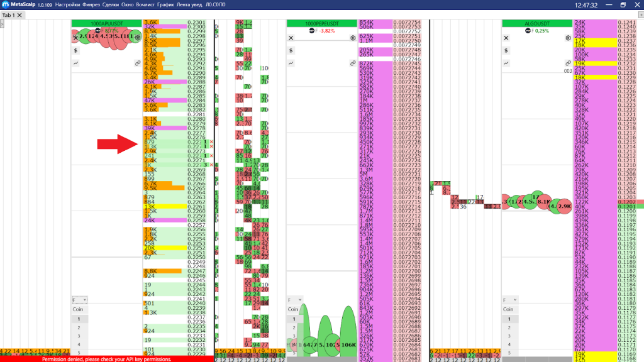Image resolution: width=644 pixels, height=362 pixels.
Task: Click the dollar icon in ALGOUSDT panel
Action: tap(506, 50)
